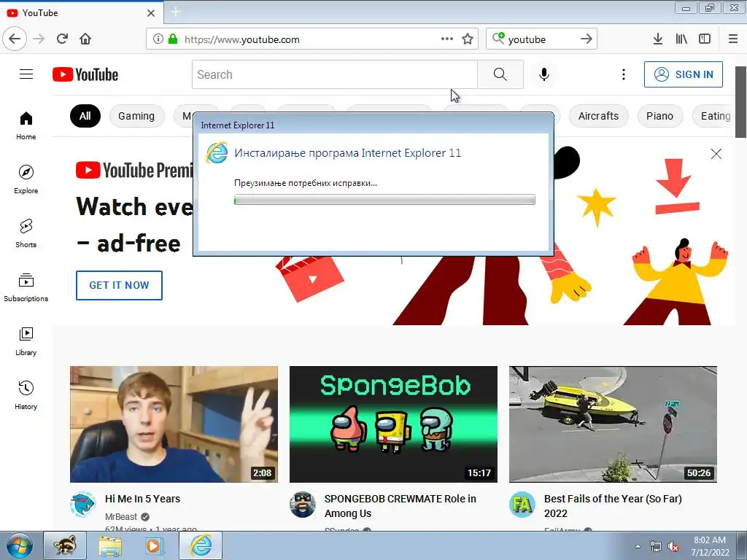
Task: Open Hi Me In 5 Years thumbnail
Action: tap(174, 424)
